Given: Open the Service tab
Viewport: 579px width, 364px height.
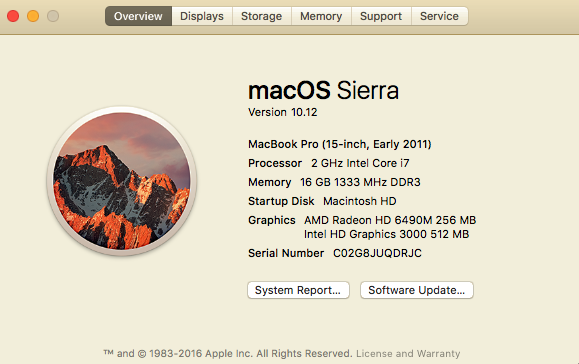Looking at the screenshot, I should tap(439, 16).
